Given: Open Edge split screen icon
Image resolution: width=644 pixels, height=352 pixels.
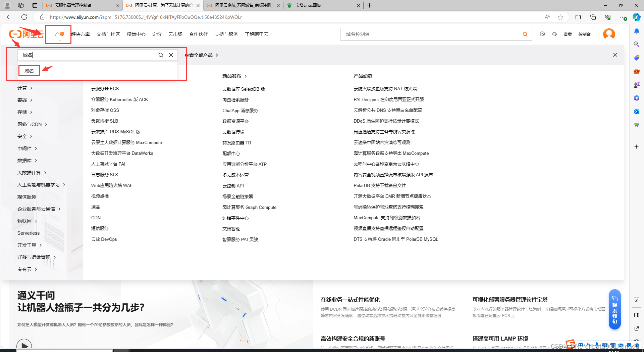Looking at the screenshot, I should (578, 17).
